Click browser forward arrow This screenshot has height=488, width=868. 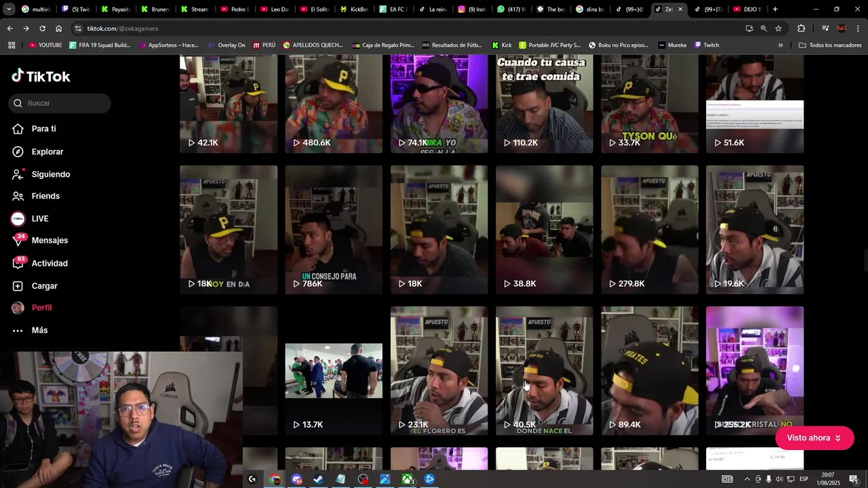click(x=26, y=28)
